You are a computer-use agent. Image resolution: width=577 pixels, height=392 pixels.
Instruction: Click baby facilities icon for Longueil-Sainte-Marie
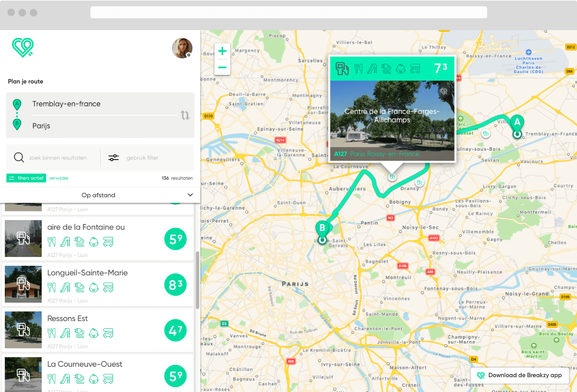pos(94,288)
